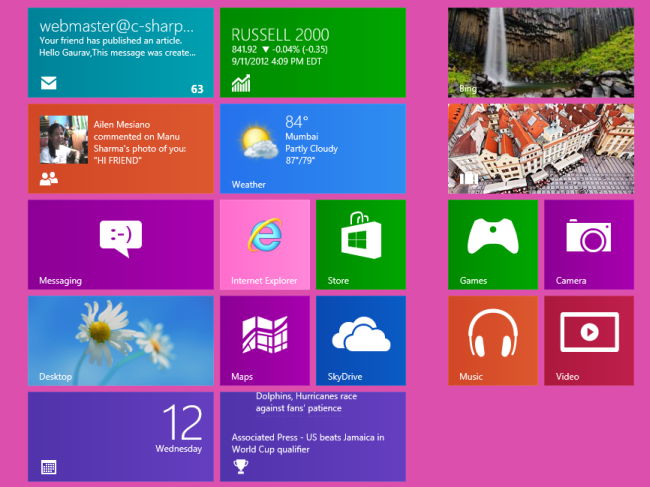Click the Travel suitcase icon on the city photo
Screen dimensions: 650x487
click(x=468, y=178)
